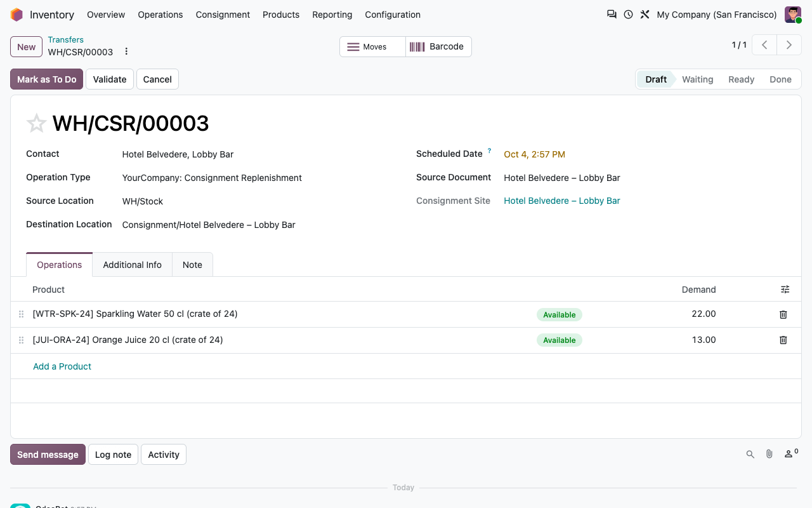Viewport: 812px width, 508px height.
Task: Switch to the Note tab
Action: 192,265
